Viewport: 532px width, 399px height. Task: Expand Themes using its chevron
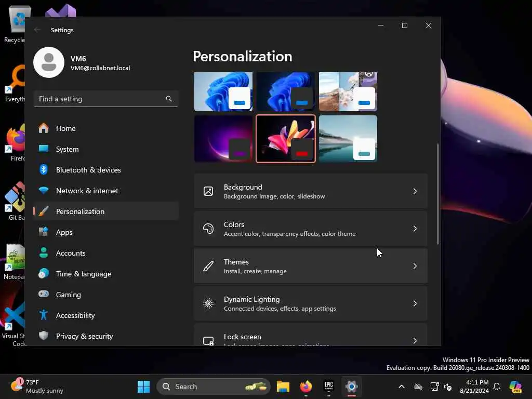415,266
